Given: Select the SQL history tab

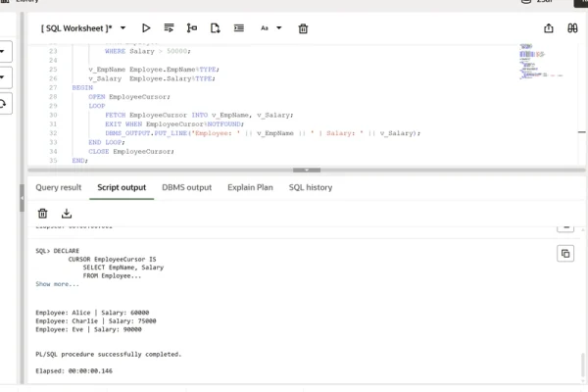Looking at the screenshot, I should click(x=311, y=187).
